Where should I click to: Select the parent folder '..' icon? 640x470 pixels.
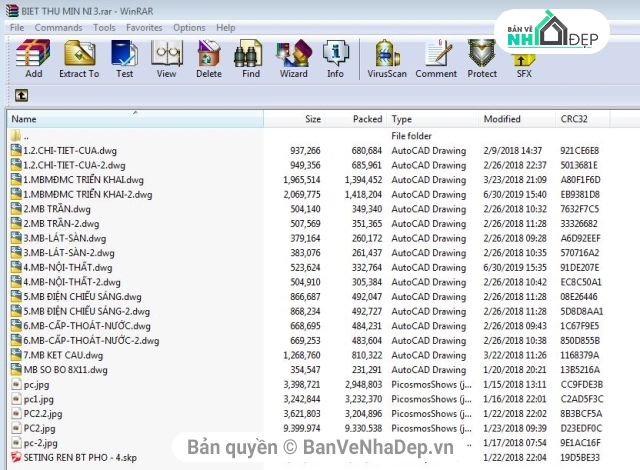16,136
